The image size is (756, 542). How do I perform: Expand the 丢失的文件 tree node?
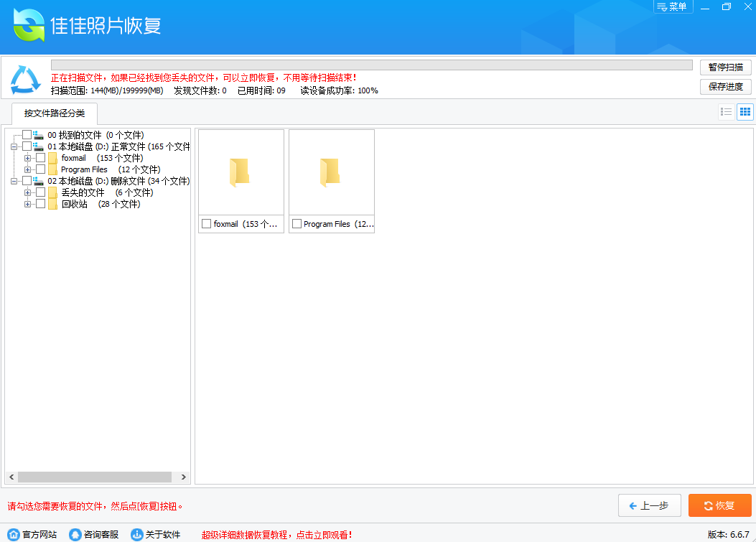28,192
